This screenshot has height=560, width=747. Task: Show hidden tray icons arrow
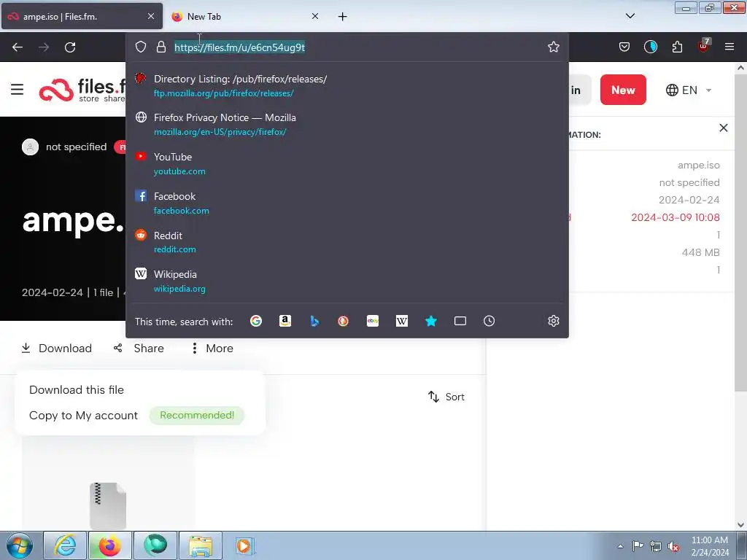(620, 546)
